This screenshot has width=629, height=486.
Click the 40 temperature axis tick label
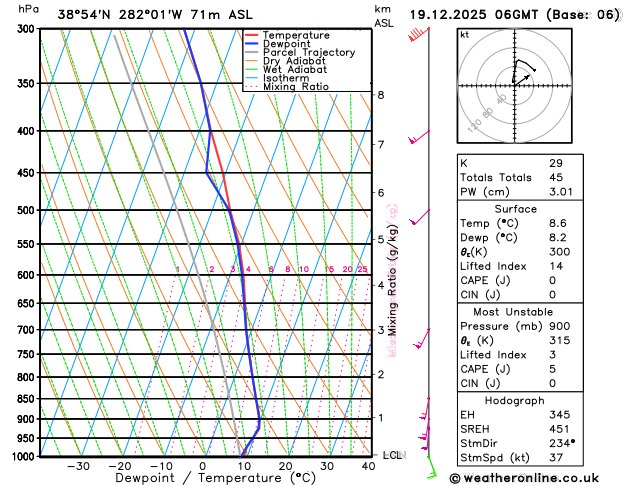pyautogui.click(x=368, y=466)
